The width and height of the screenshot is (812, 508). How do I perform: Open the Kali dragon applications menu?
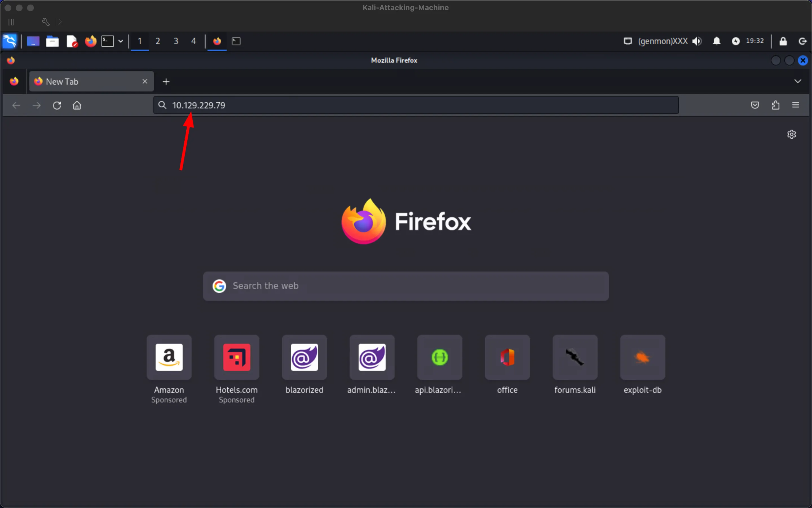click(x=9, y=41)
